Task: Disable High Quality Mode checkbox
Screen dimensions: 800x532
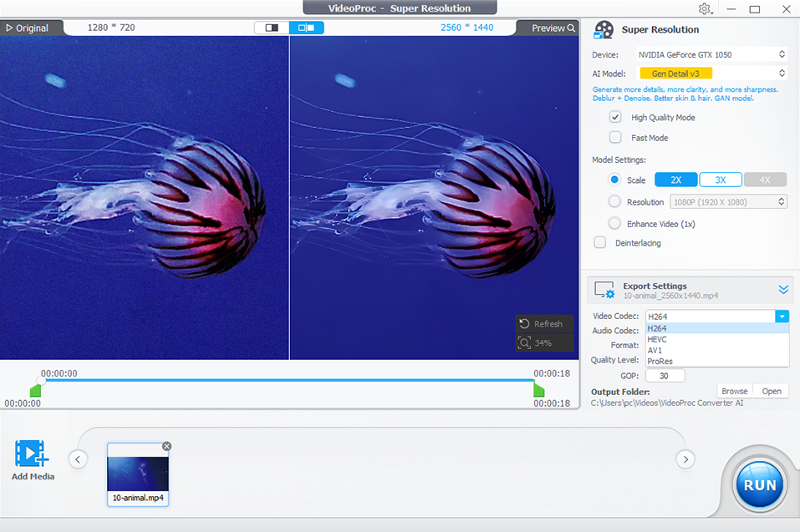Action: click(615, 118)
